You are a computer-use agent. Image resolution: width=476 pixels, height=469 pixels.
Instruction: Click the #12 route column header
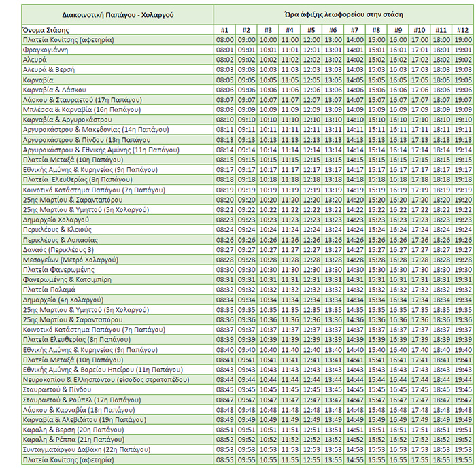(x=462, y=30)
